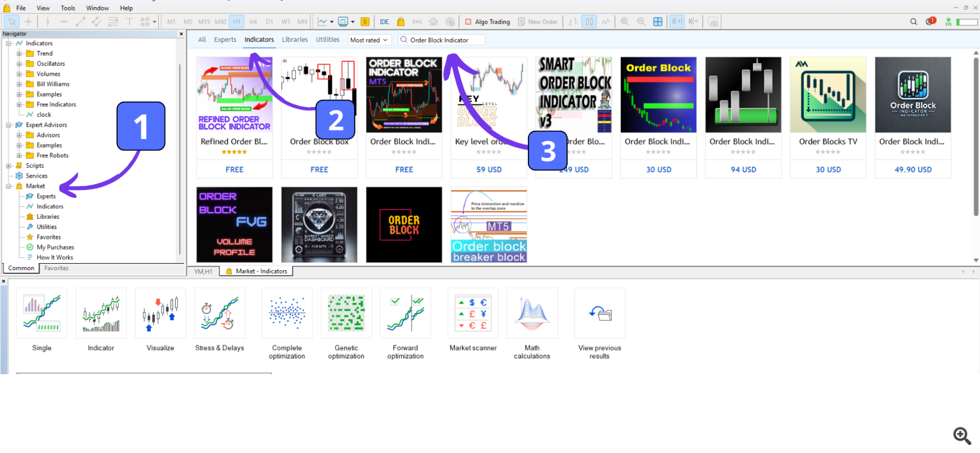The image size is (980, 453).
Task: Open Key level order block product
Action: tap(489, 117)
